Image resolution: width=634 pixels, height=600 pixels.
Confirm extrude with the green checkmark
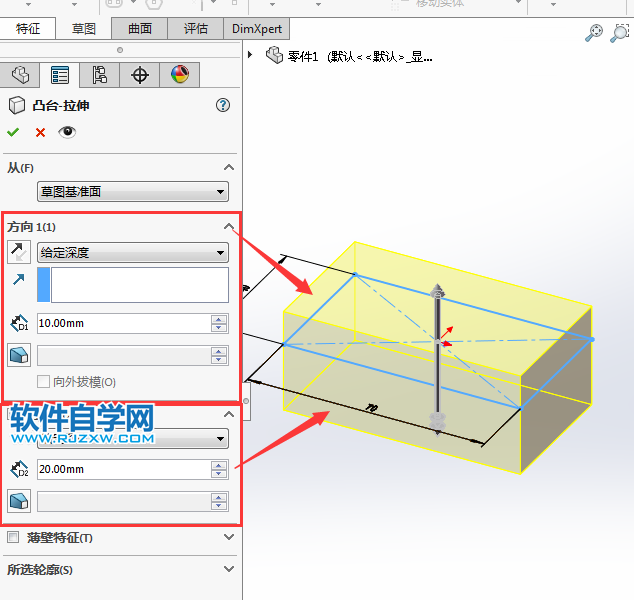pos(13,132)
